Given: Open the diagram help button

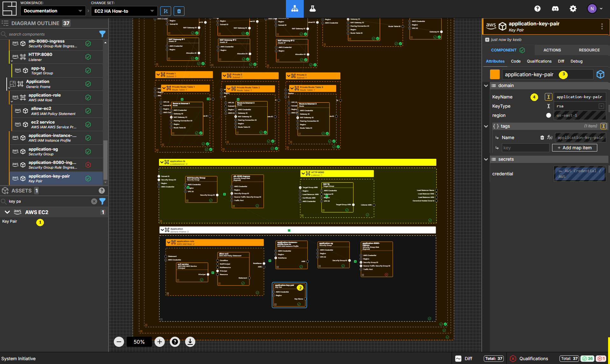Looking at the screenshot, I should tap(175, 342).
